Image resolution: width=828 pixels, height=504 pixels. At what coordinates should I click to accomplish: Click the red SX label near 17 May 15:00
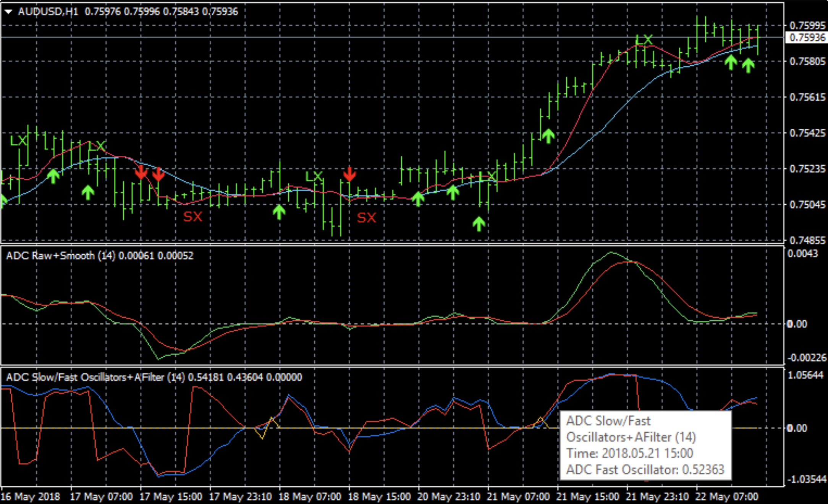click(x=193, y=217)
